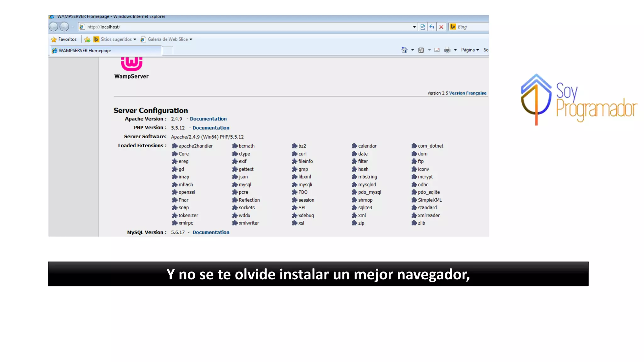Click the openssl extension puzzle icon
644x362 pixels.
[x=175, y=192]
